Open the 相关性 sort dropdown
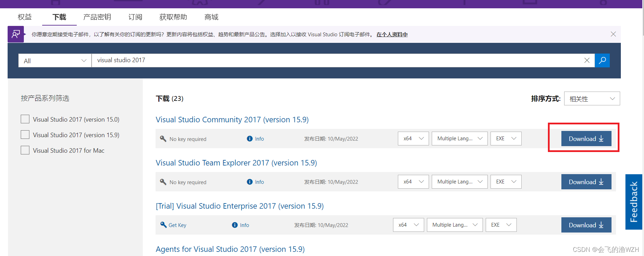 coord(592,98)
